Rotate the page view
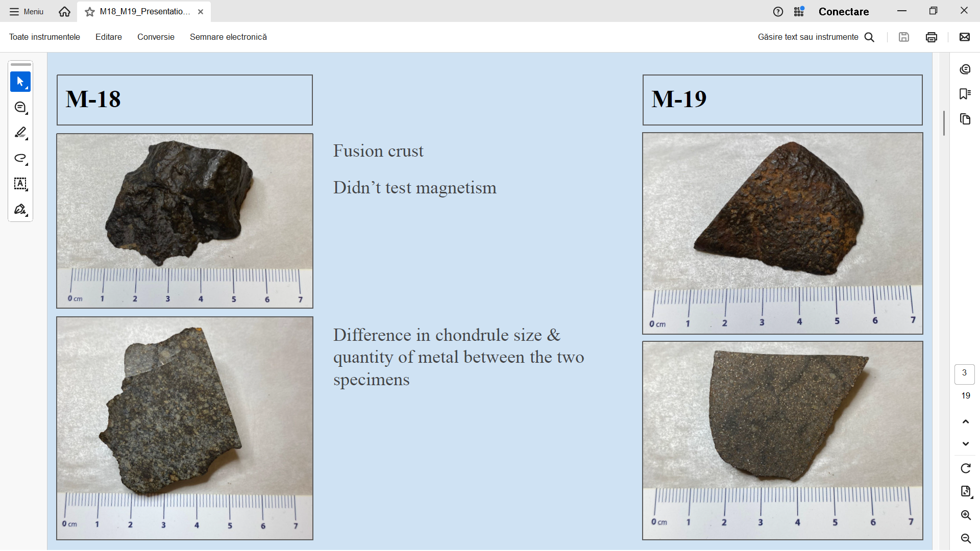 click(x=965, y=468)
